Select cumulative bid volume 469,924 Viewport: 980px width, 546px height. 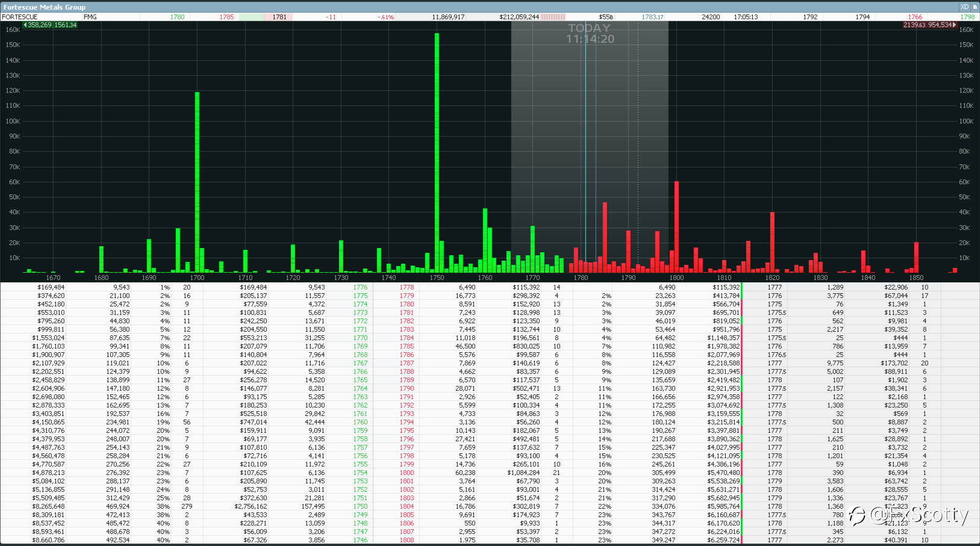(117, 506)
